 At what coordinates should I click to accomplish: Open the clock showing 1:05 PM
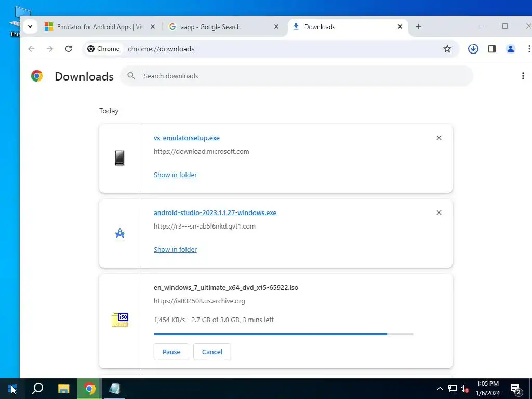(488, 389)
